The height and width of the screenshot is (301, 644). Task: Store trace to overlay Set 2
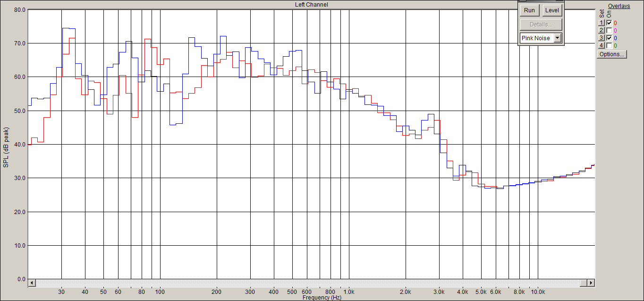click(x=602, y=30)
